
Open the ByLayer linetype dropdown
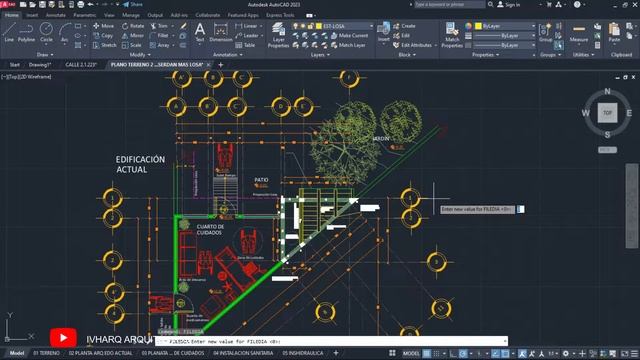(x=533, y=45)
